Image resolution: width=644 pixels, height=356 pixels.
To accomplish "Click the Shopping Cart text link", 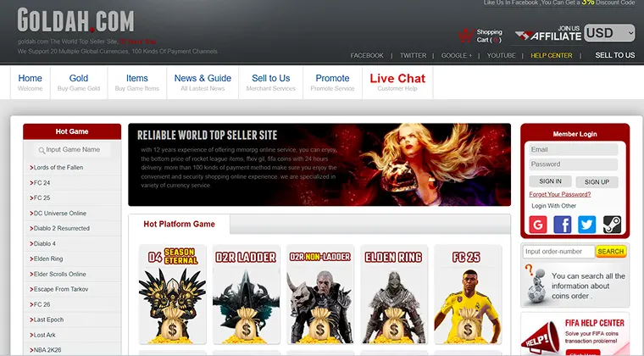I will [489, 36].
